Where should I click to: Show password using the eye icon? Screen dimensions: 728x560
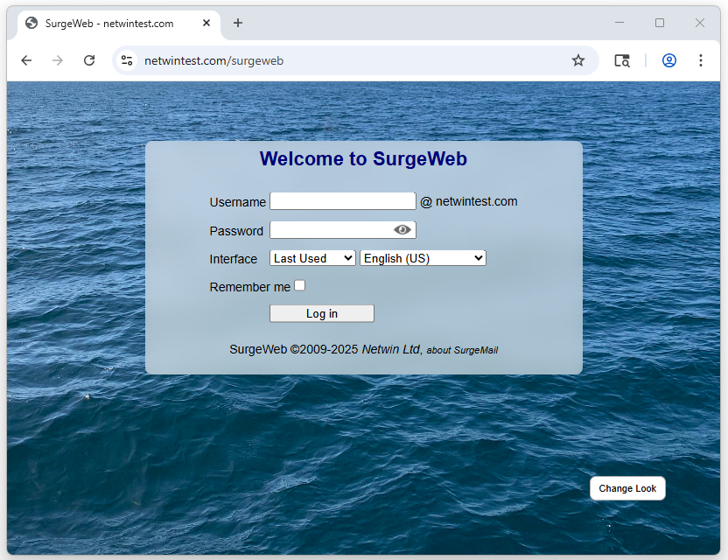point(402,230)
